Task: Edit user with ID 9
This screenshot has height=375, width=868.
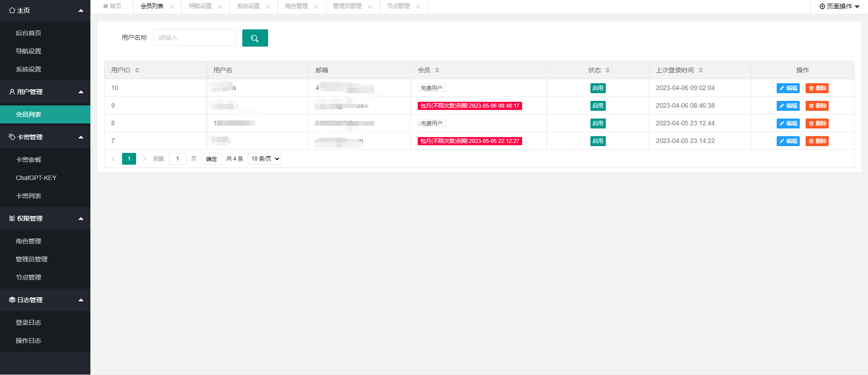Action: click(788, 106)
